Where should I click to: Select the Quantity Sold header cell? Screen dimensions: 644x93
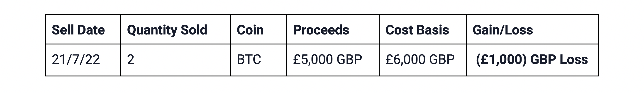[x=167, y=30]
